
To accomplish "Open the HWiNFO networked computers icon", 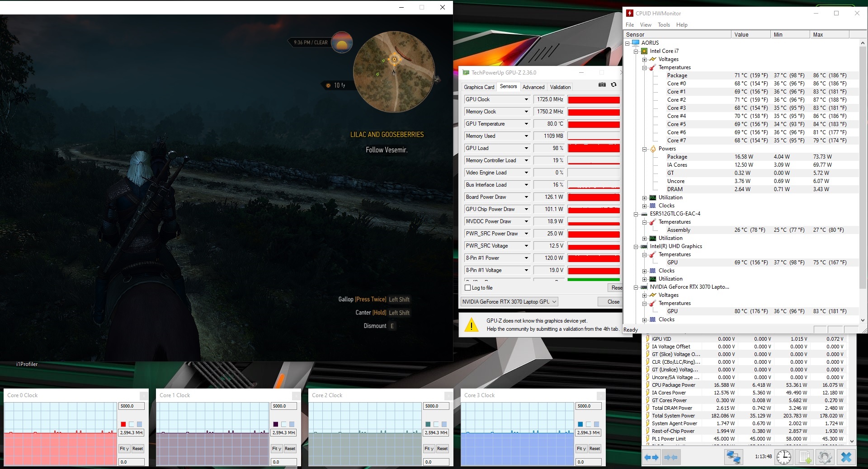I will coord(733,457).
